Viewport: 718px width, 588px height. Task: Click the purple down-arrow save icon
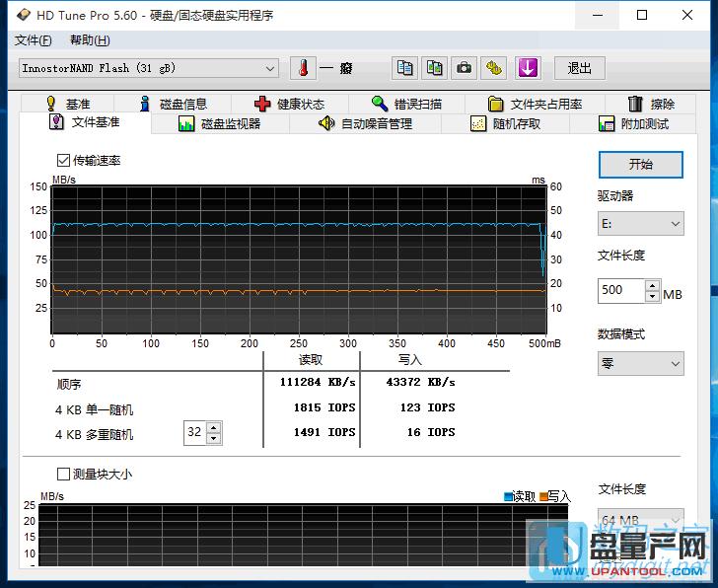529,68
